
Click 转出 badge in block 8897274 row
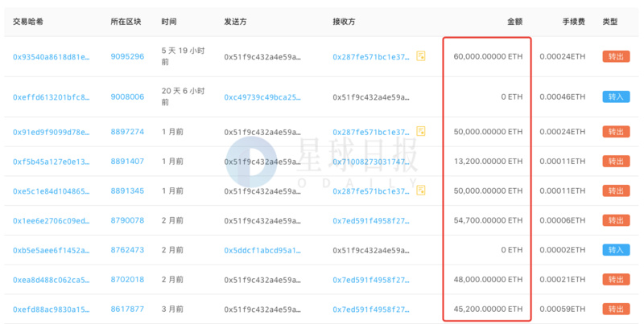(616, 132)
